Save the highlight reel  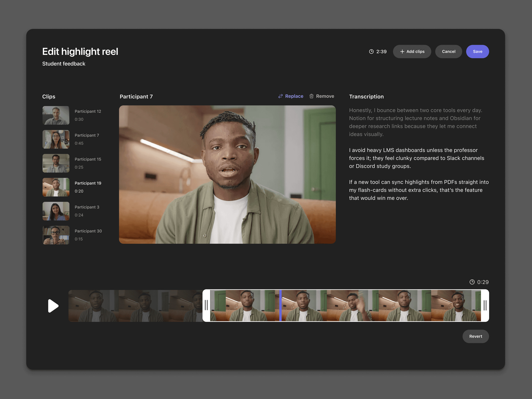pyautogui.click(x=477, y=52)
